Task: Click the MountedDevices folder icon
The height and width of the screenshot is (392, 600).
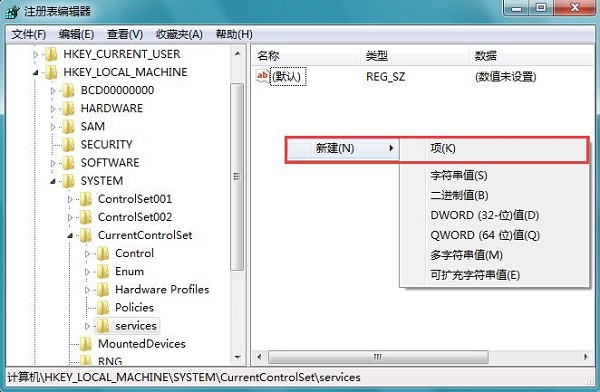Action: (x=85, y=344)
